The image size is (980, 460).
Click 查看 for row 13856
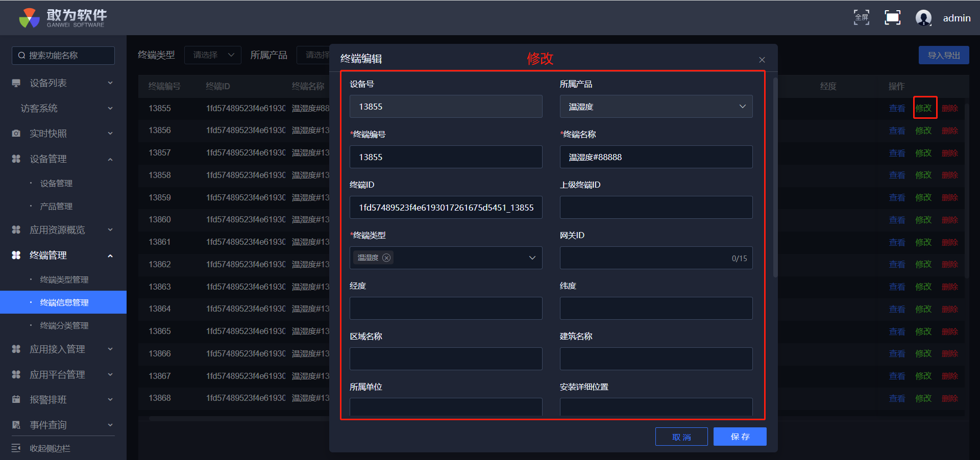897,131
